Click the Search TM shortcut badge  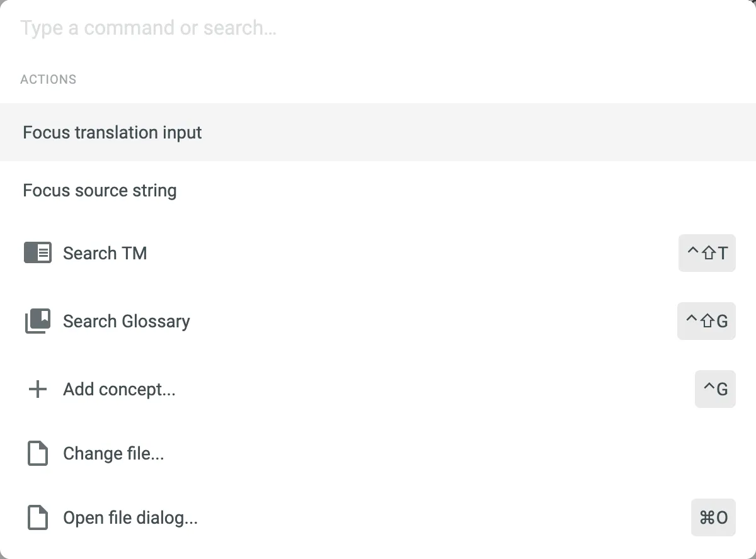[707, 253]
